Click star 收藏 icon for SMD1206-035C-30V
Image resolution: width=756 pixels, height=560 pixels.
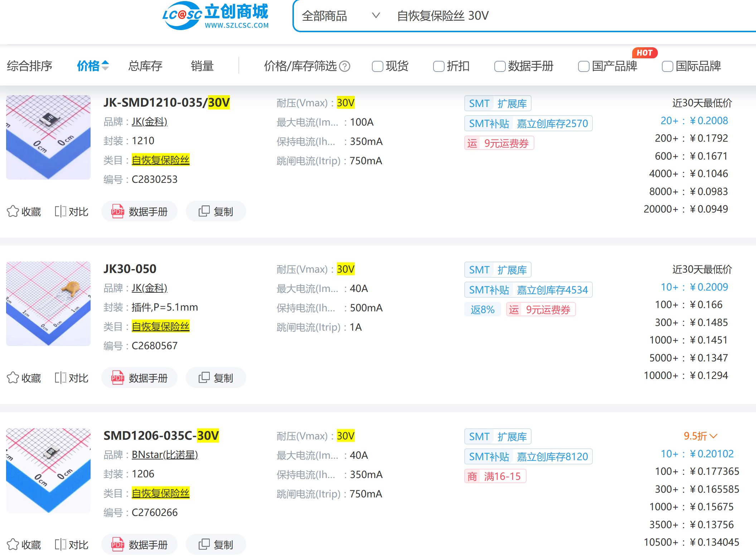pos(13,545)
